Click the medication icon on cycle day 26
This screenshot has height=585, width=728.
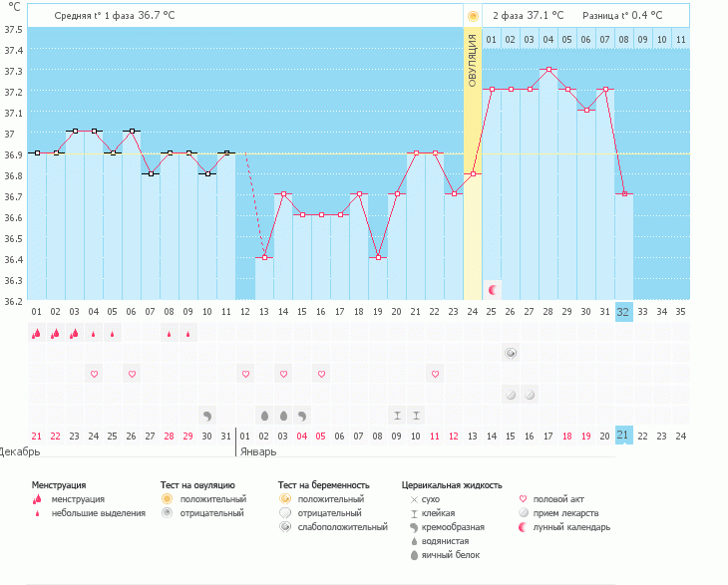pyautogui.click(x=511, y=395)
